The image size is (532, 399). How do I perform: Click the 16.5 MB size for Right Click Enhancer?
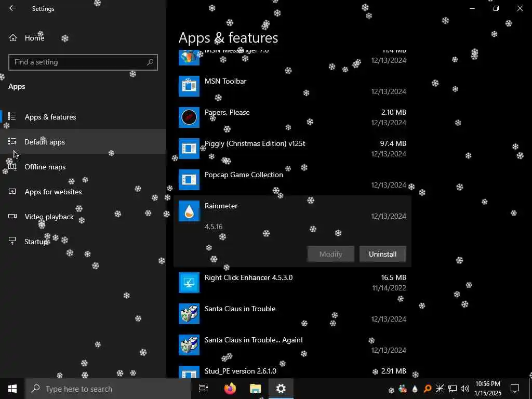point(394,277)
